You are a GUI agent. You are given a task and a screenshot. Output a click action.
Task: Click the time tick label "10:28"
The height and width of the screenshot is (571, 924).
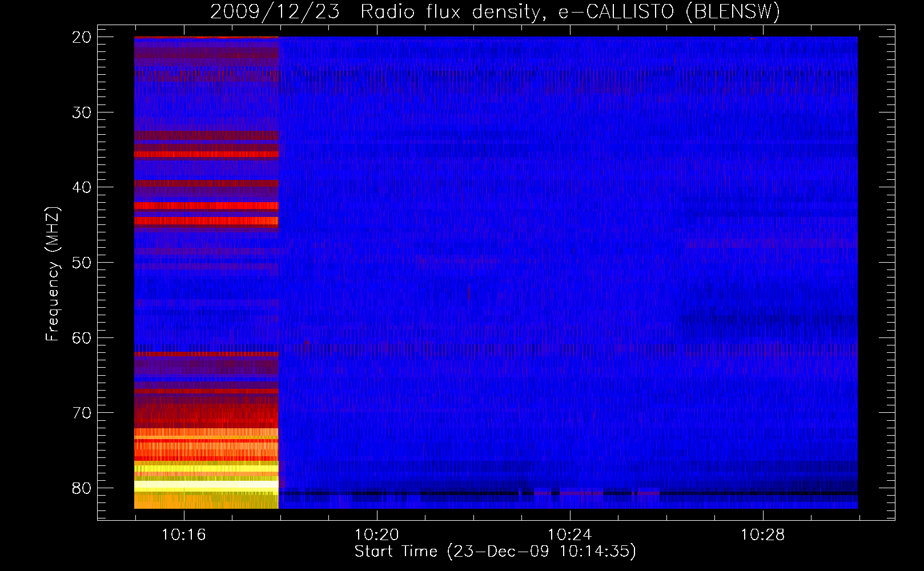[762, 534]
